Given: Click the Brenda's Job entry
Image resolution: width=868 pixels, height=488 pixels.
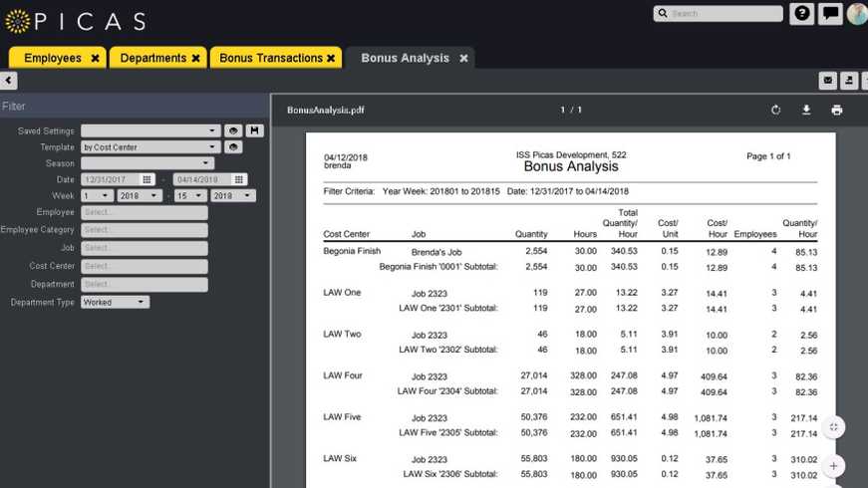Looking at the screenshot, I should tap(436, 252).
